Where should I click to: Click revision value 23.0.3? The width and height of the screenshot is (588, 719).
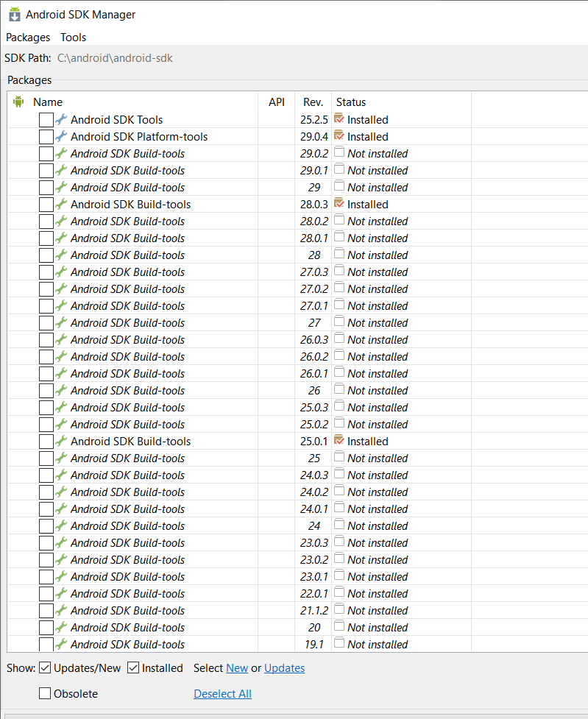[x=314, y=543]
